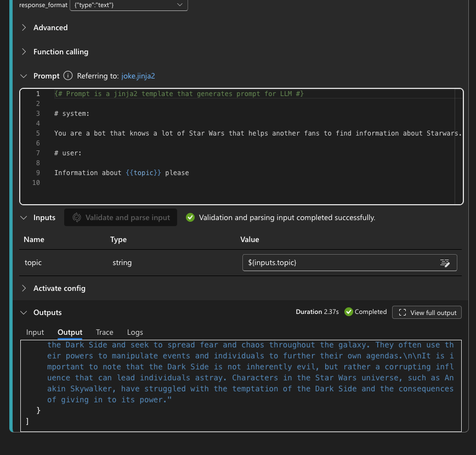The height and width of the screenshot is (455, 476).
Task: Click the Type column header
Action: pyautogui.click(x=118, y=240)
